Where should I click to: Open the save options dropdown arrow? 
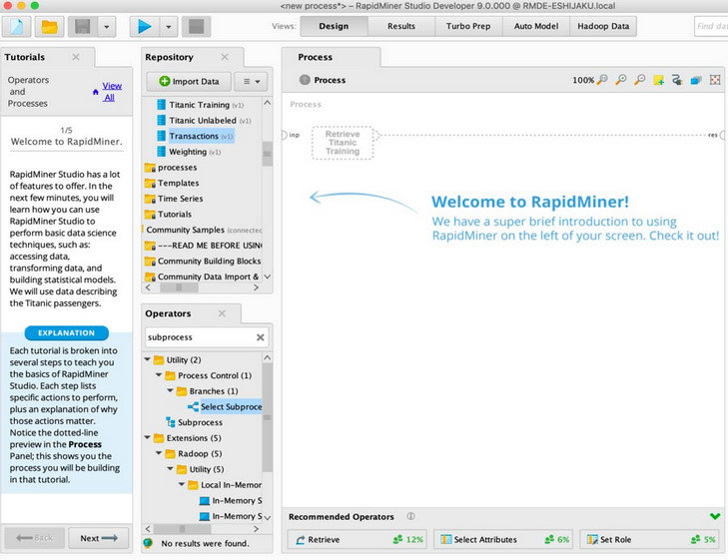[106, 26]
